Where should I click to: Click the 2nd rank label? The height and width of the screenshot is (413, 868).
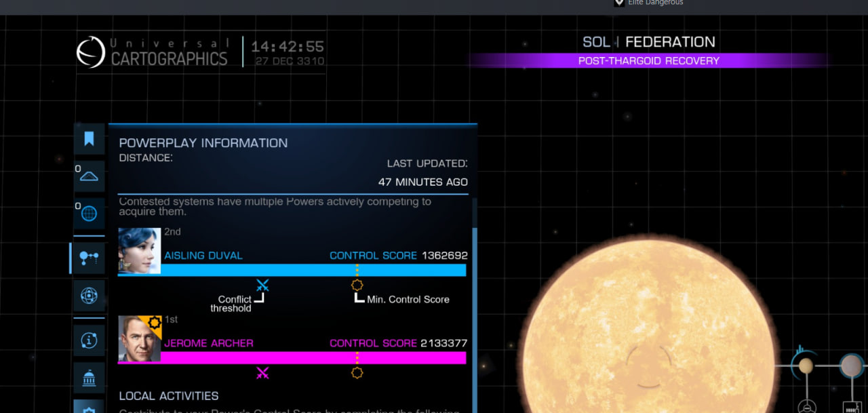click(x=172, y=232)
